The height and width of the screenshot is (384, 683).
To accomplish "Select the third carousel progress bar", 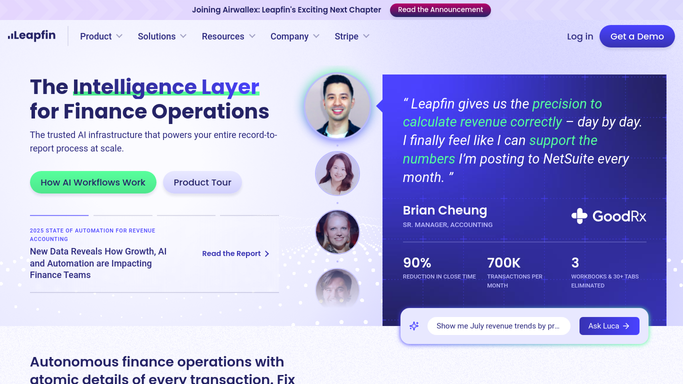I will 186,215.
